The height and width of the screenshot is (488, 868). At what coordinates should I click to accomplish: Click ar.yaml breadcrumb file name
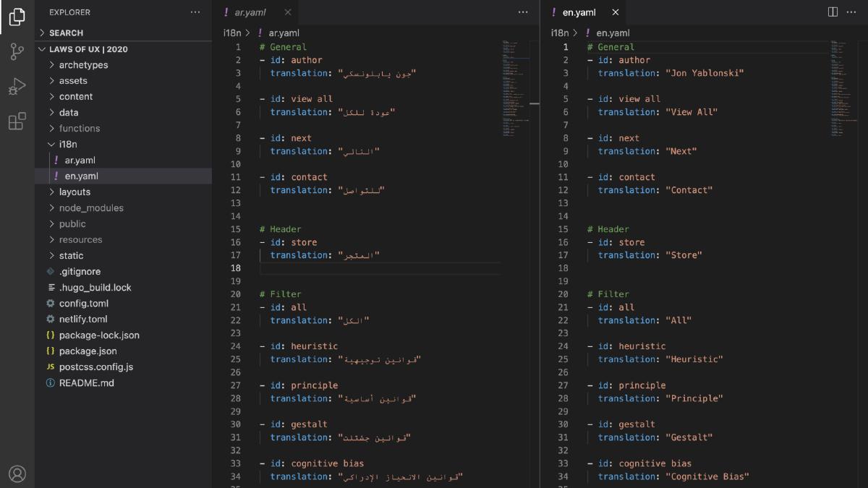pos(284,33)
